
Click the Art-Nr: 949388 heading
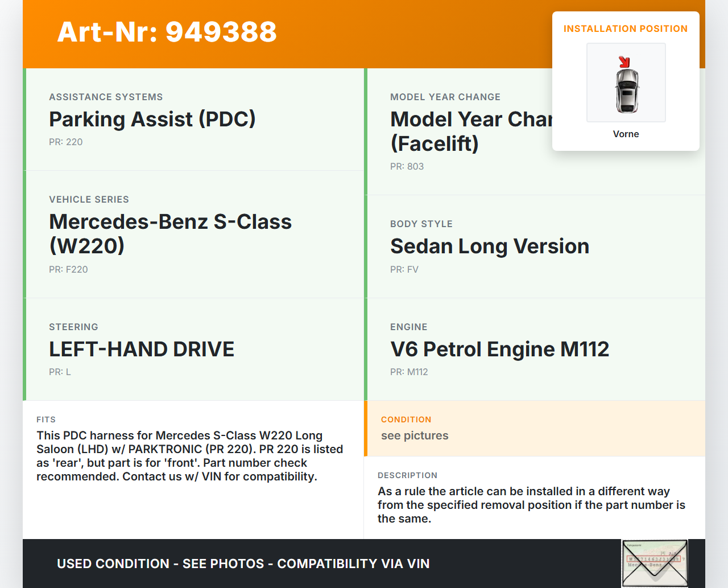167,32
